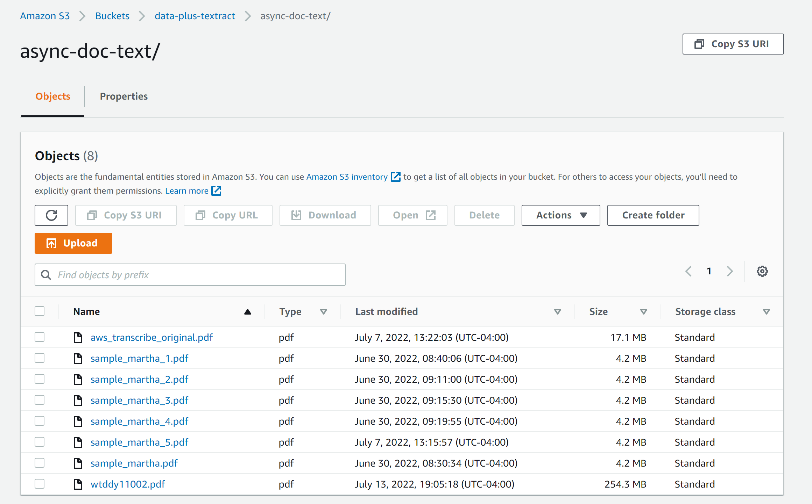Screen dimensions: 812x504
Task: Select checkbox for sample_martha_5.pdf
Action: pos(40,442)
